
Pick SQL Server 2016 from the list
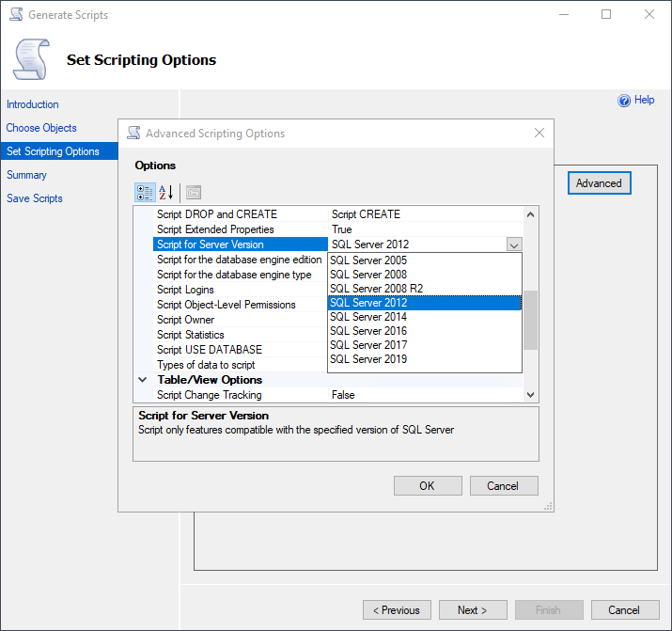coord(425,331)
